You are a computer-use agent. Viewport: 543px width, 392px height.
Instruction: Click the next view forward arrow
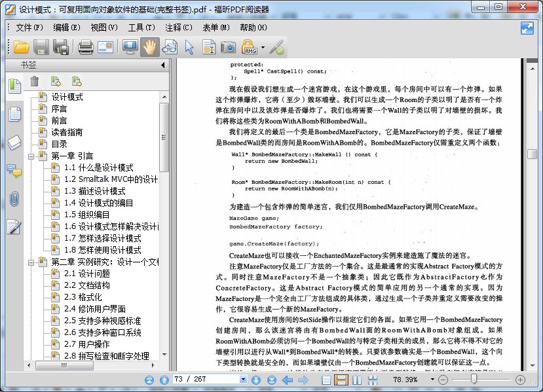coord(303,380)
